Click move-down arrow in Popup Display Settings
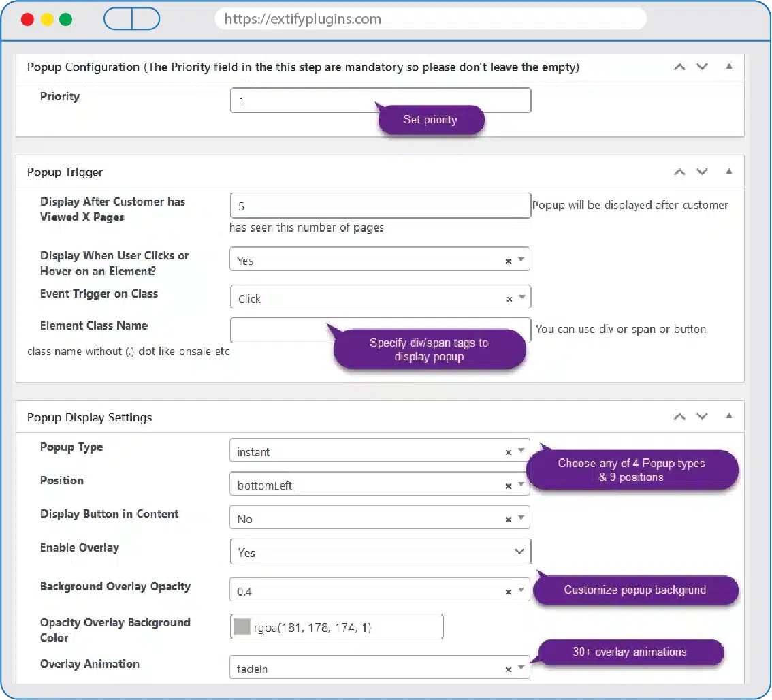 pyautogui.click(x=702, y=417)
